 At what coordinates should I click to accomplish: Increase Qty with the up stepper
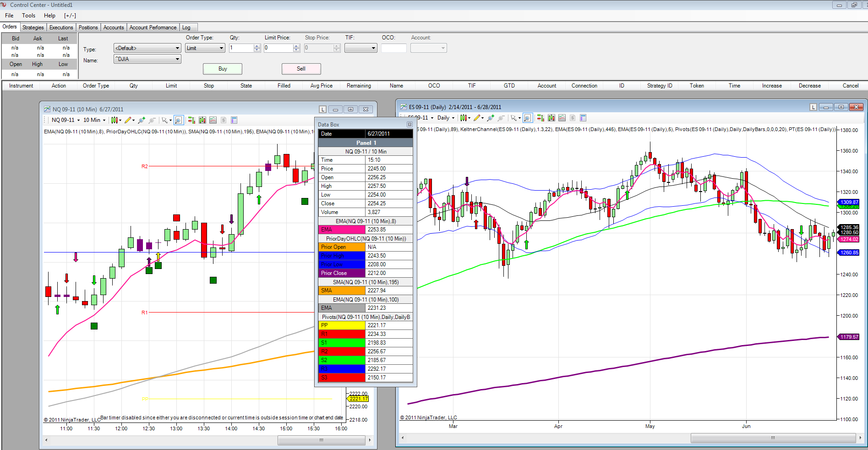click(x=257, y=46)
